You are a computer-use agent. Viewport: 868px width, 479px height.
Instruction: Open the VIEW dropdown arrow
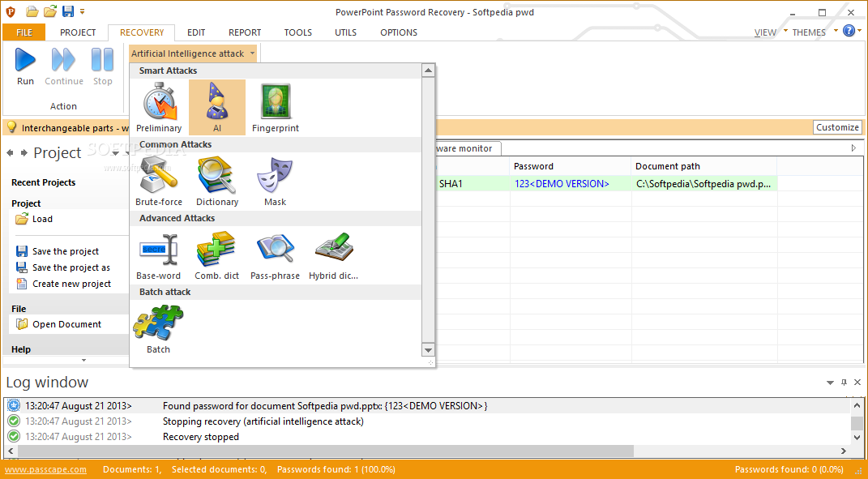coord(785,31)
